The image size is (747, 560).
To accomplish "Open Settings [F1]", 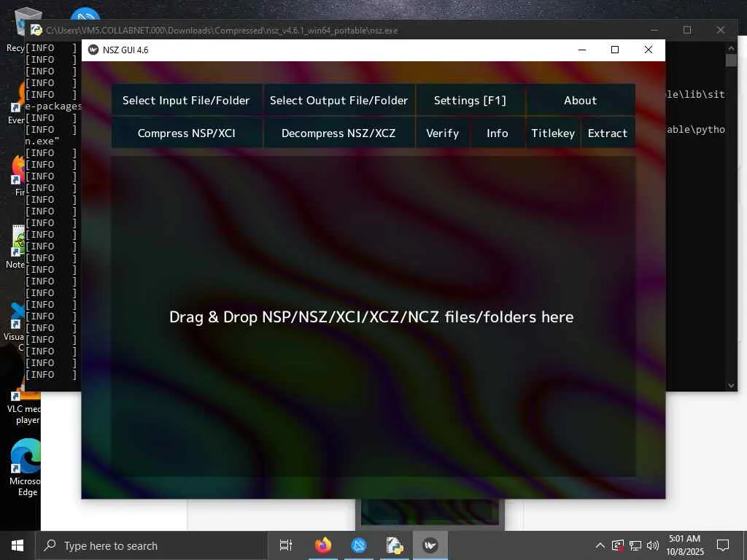I will pyautogui.click(x=471, y=100).
